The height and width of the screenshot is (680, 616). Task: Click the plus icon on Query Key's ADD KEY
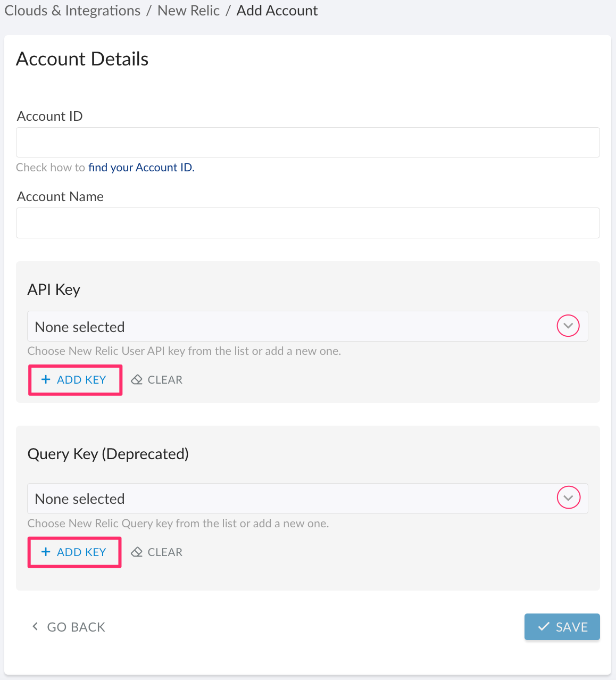click(x=45, y=552)
